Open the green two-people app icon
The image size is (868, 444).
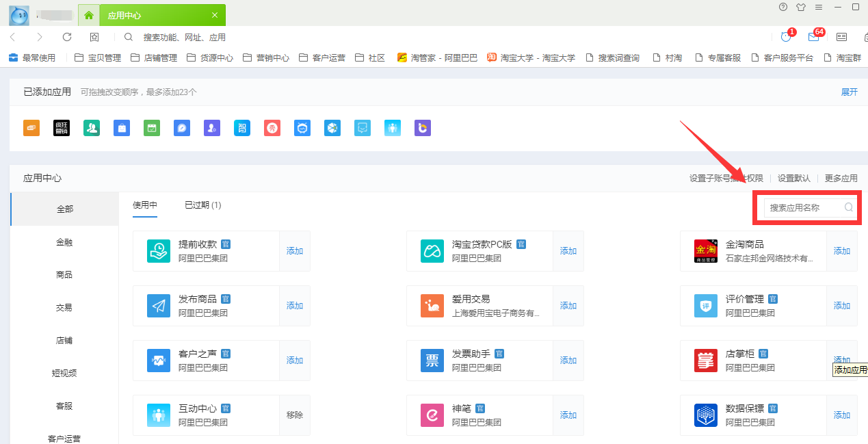coord(92,128)
